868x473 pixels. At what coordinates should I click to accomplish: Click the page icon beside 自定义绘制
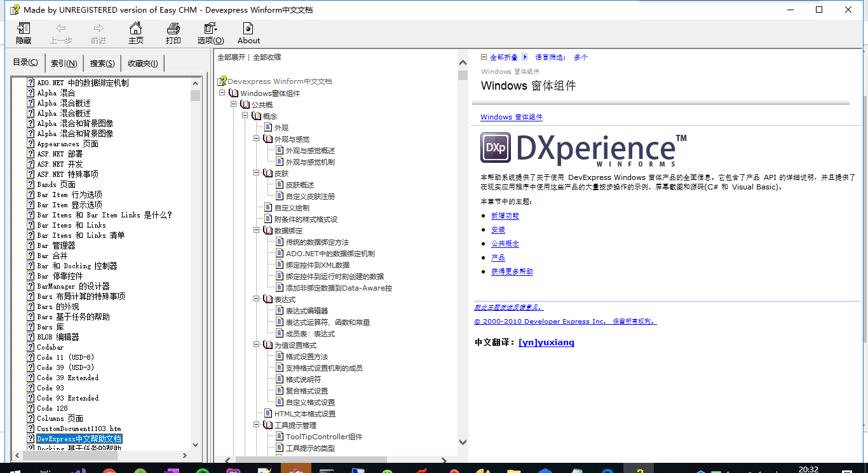[268, 208]
